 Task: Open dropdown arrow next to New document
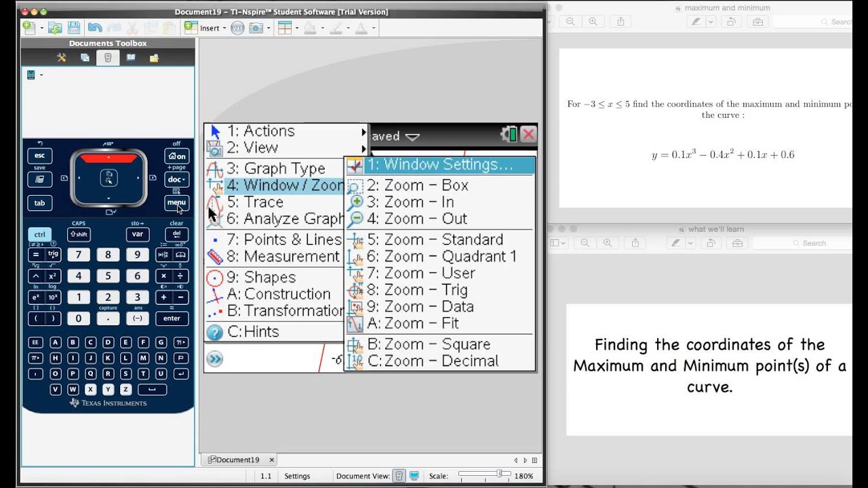[41, 28]
